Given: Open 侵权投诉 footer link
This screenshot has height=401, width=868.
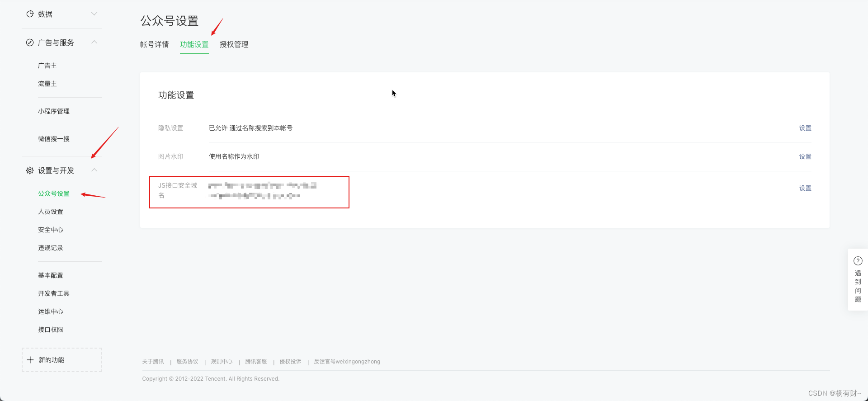Looking at the screenshot, I should (290, 362).
